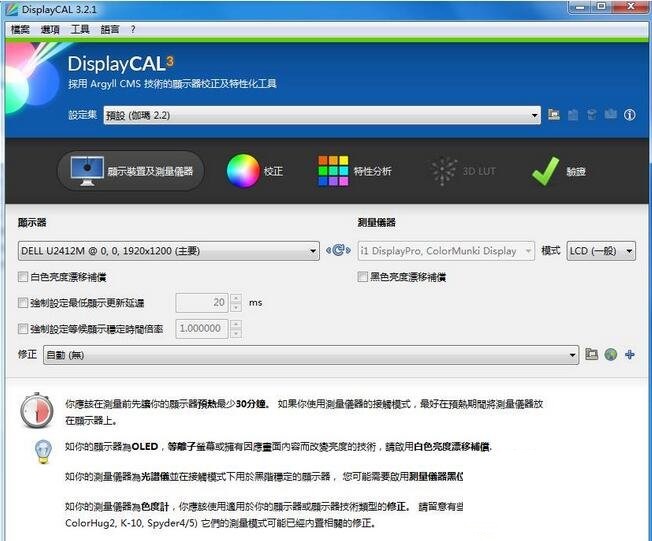Click the refresh instruments detection icon

click(339, 250)
